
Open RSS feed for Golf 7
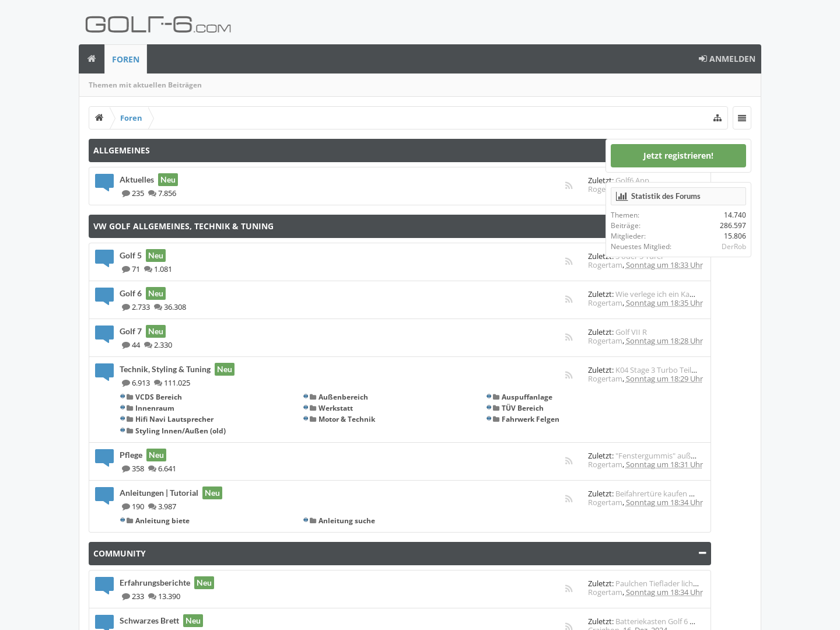coord(569,337)
